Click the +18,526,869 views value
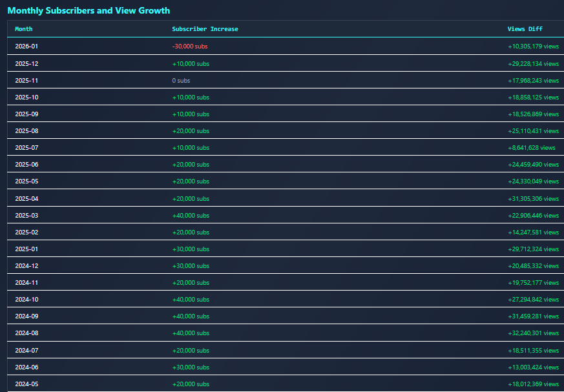Viewport: 564px width, 392px height. [534, 114]
